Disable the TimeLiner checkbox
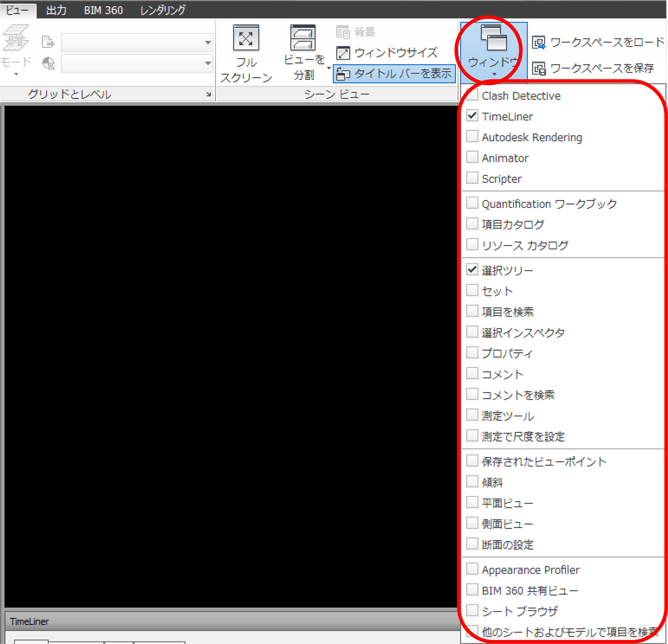Screen dimensions: 668x644 (x=472, y=115)
